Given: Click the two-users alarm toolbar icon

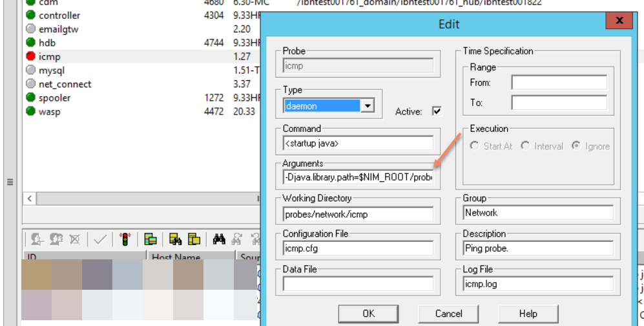Looking at the screenshot, I should pos(56,239).
